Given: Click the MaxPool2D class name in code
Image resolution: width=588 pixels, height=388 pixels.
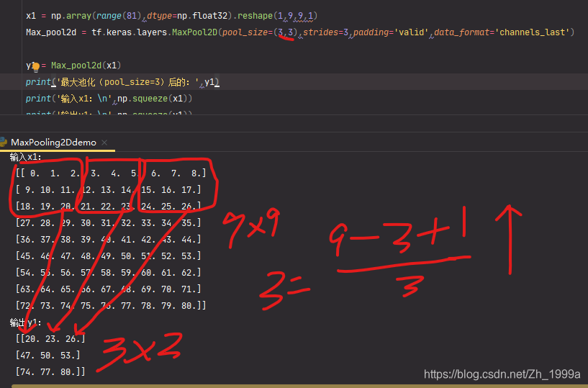Looking at the screenshot, I should tap(194, 32).
